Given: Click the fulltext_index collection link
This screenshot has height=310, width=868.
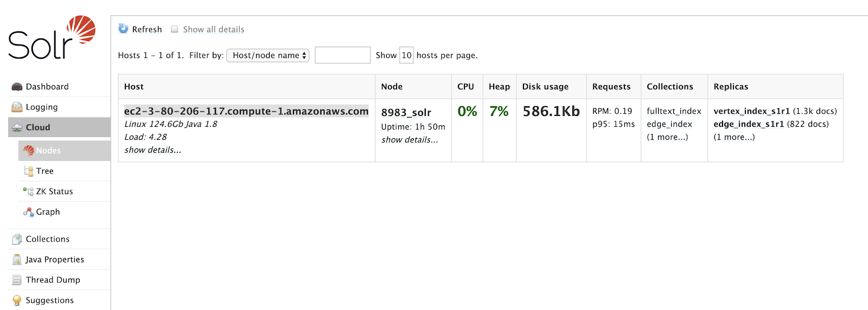Looking at the screenshot, I should point(674,111).
